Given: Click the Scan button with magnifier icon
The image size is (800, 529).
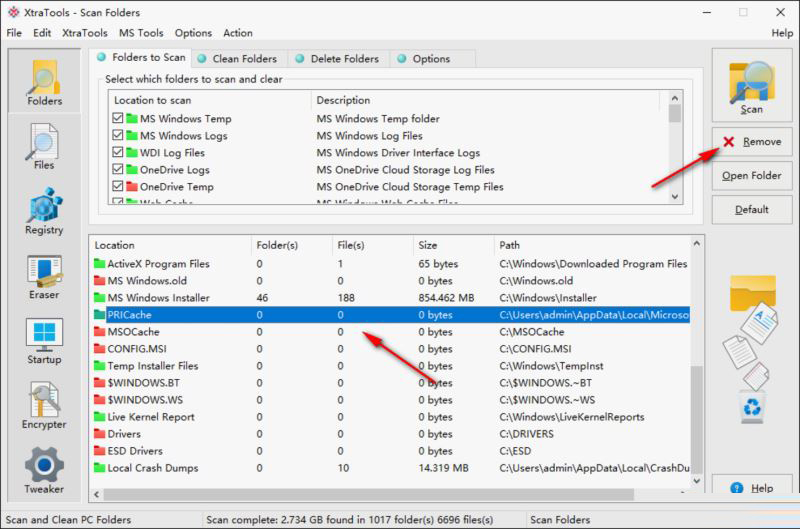Looking at the screenshot, I should click(x=752, y=85).
